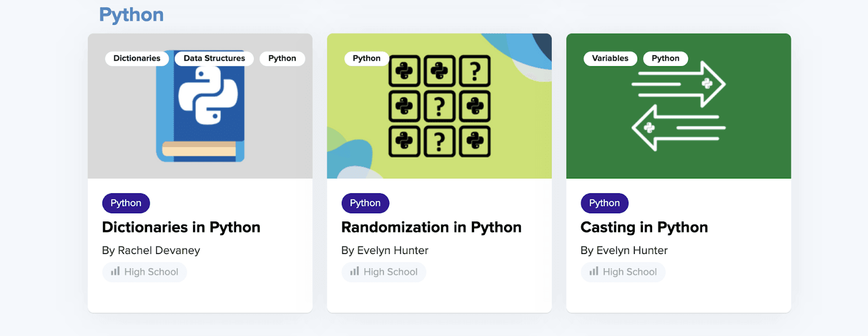Viewport: 868px width, 336px height.
Task: Click purple Python badge under Randomization card
Action: (365, 203)
